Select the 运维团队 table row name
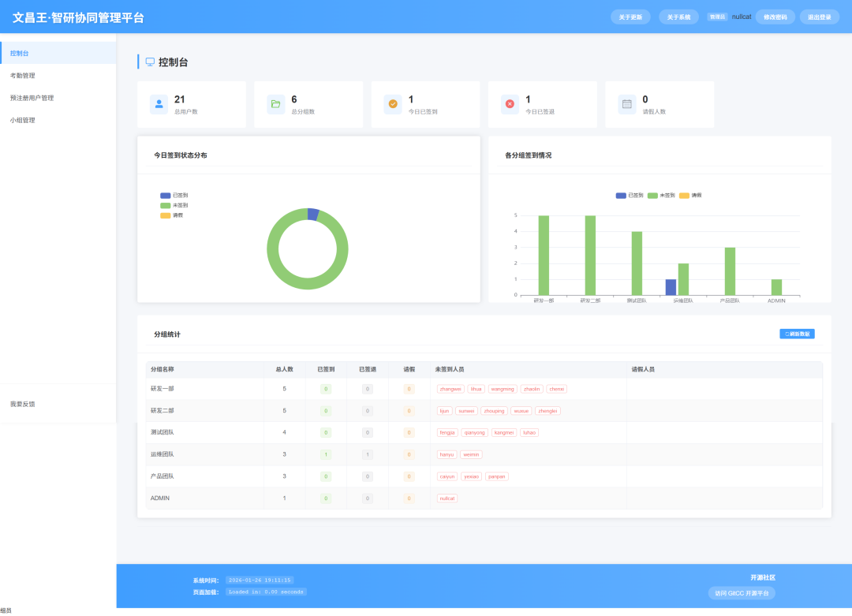The image size is (852, 616). point(163,454)
